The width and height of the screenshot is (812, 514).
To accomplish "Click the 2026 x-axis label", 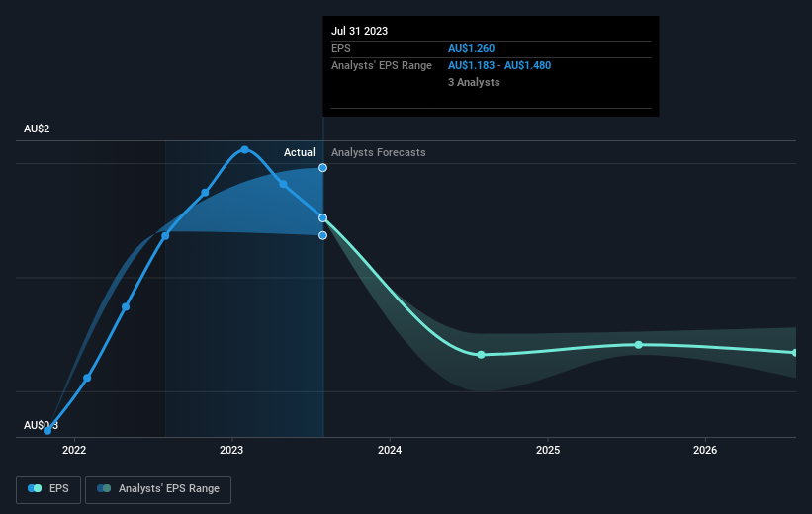I will 705,450.
